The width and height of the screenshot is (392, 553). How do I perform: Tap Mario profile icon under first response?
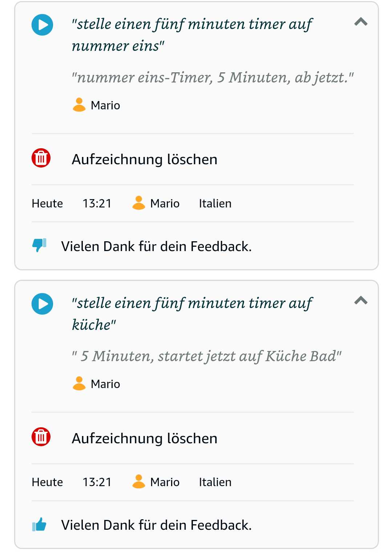click(x=79, y=105)
